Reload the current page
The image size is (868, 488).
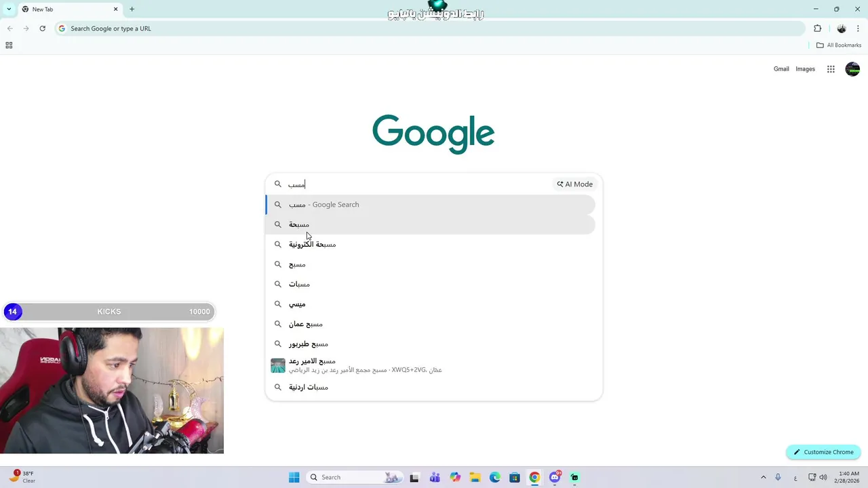[42, 28]
